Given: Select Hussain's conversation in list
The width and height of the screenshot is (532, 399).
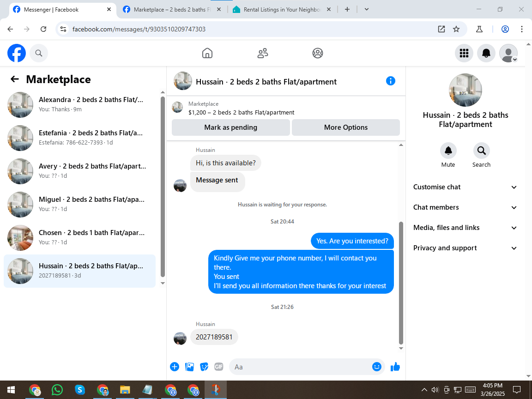Looking at the screenshot, I should tap(80, 271).
